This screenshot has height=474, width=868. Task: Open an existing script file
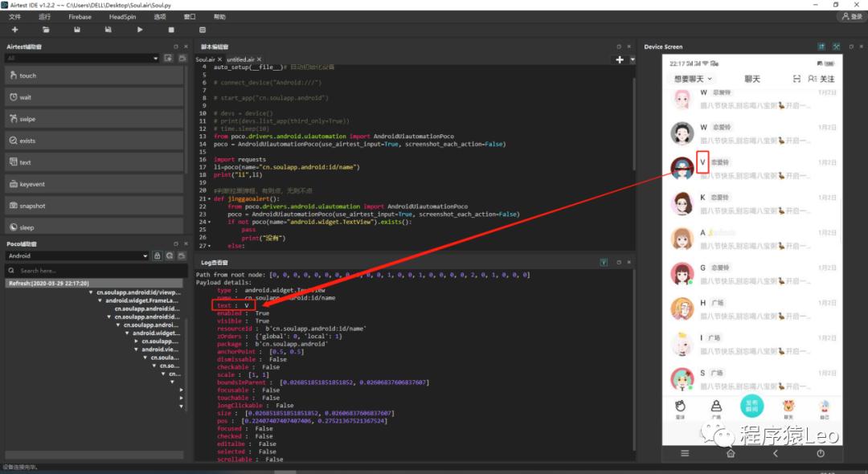[x=46, y=29]
